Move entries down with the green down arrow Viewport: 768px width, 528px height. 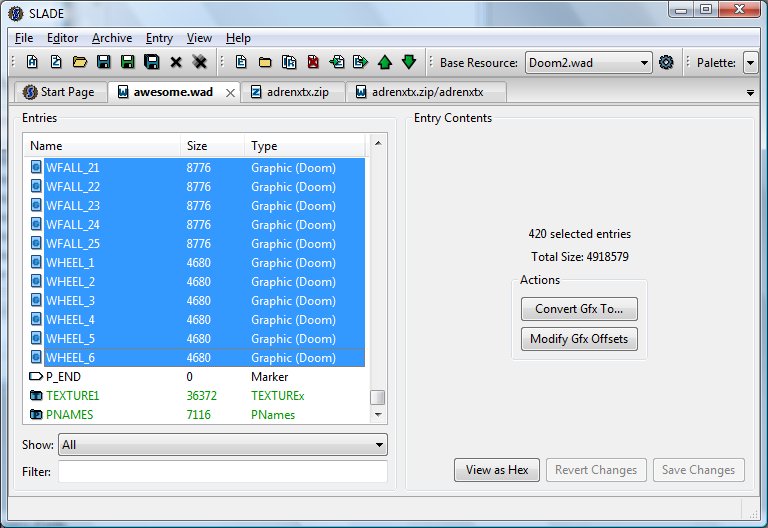409,62
